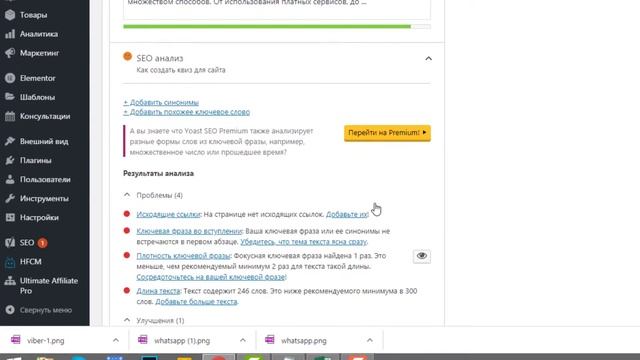The width and height of the screenshot is (640, 360).
Task: Click the Пользователи person icon
Action: click(10, 180)
